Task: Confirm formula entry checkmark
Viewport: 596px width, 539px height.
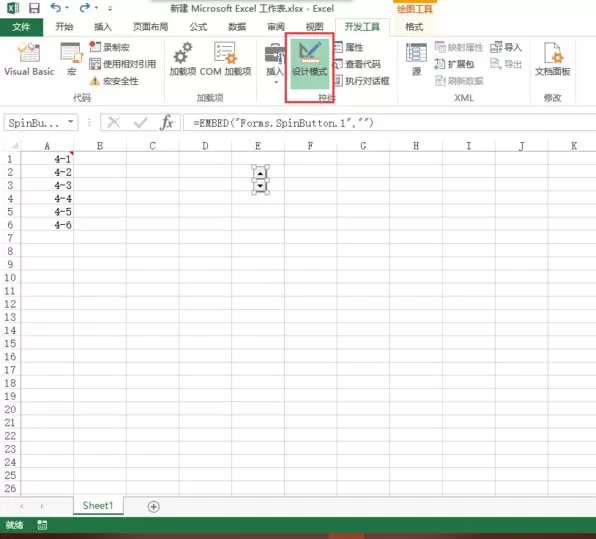Action: pyautogui.click(x=141, y=122)
